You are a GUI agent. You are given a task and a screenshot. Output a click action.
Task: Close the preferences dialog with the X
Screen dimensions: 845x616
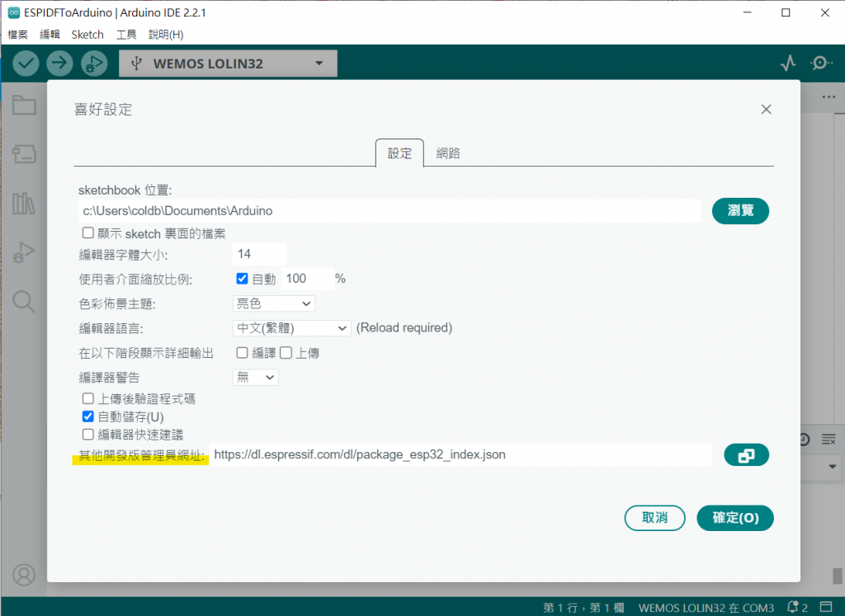pos(766,110)
